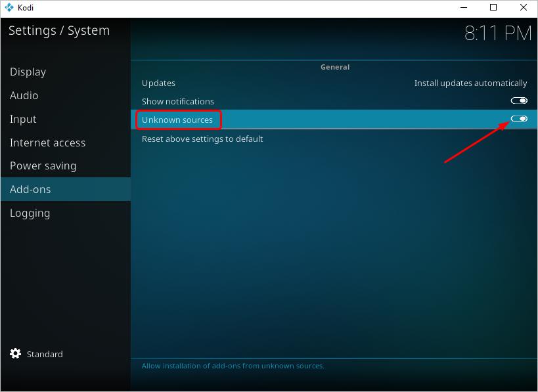Select the Audio settings category

pos(24,95)
